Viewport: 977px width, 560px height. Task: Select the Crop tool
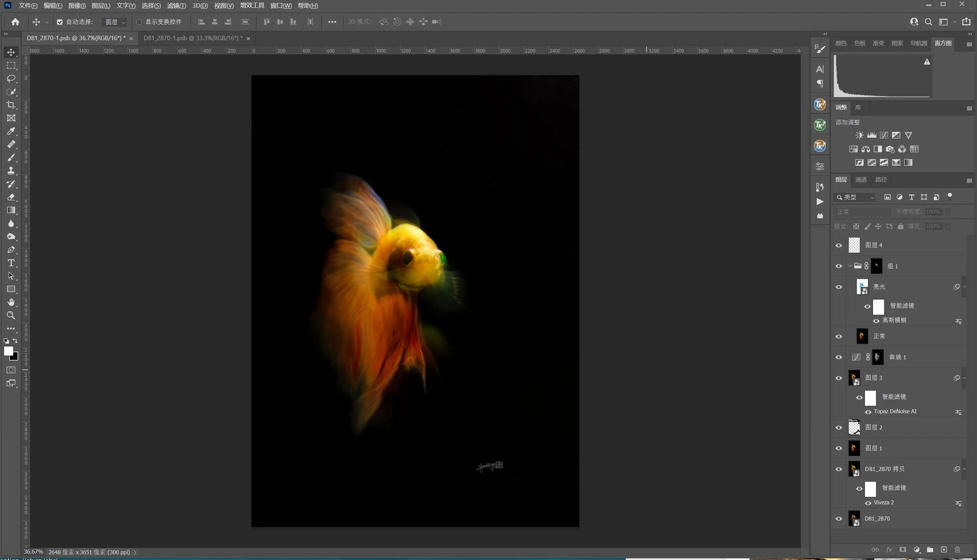(x=11, y=105)
